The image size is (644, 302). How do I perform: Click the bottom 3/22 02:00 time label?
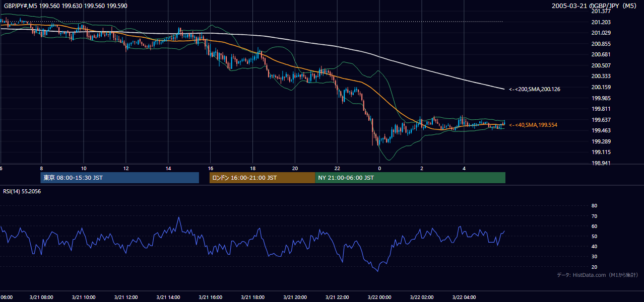[x=422, y=297]
